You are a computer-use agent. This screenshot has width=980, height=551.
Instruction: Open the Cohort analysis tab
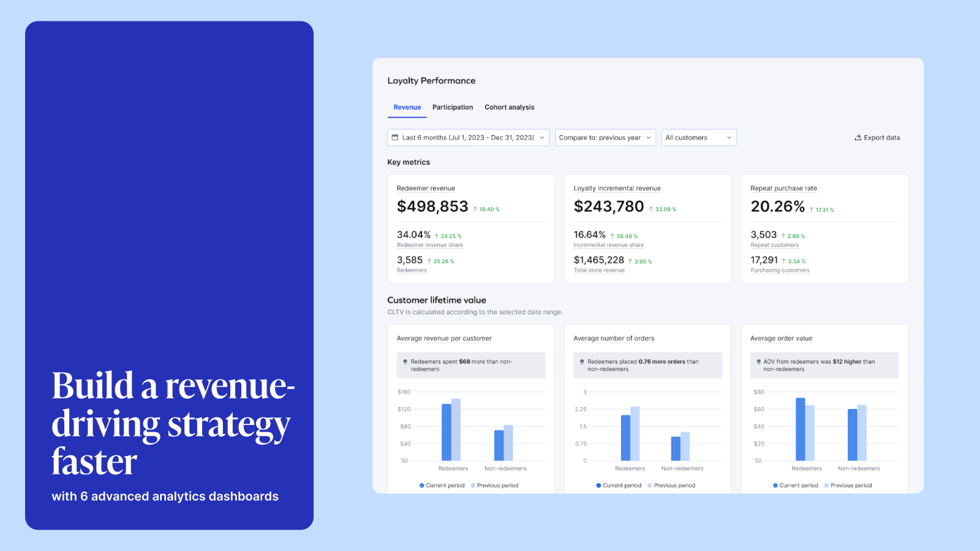click(509, 107)
